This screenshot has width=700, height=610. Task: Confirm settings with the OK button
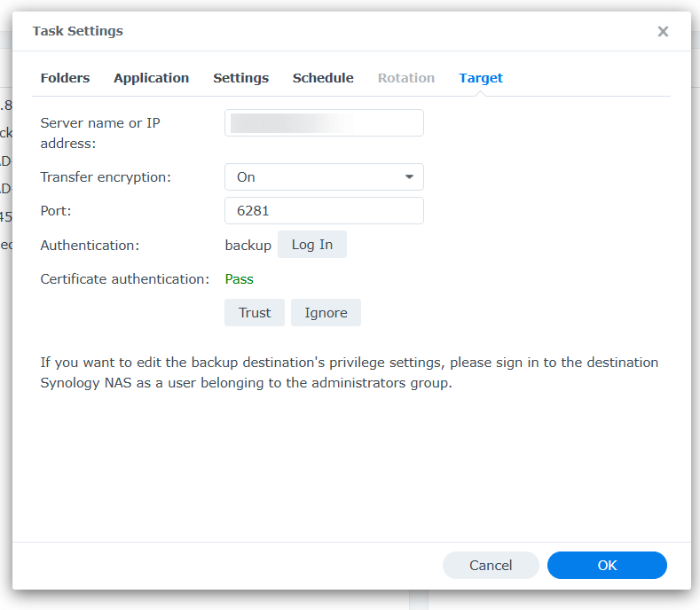(x=607, y=566)
